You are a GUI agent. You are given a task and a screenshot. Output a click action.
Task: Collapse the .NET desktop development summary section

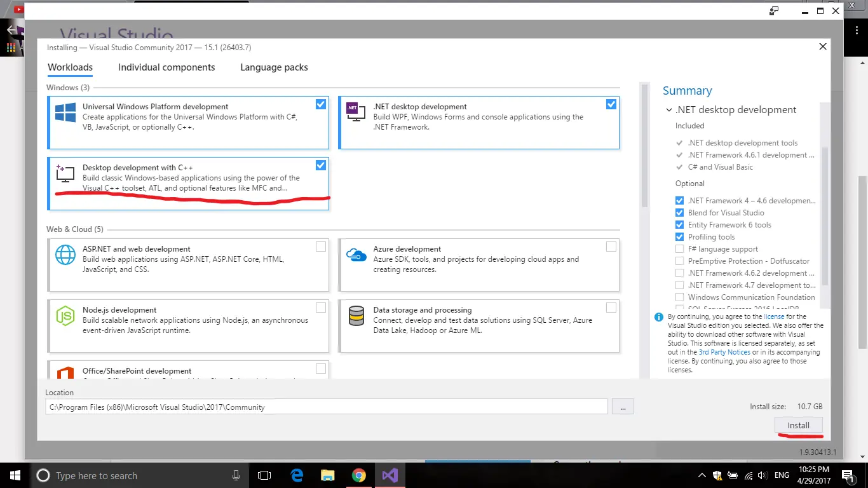point(669,110)
